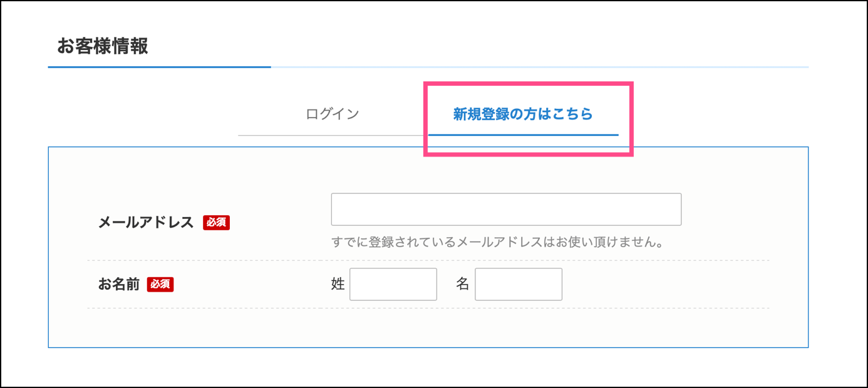
Task: Click the すでに登録されている helper text
Action: click(x=497, y=242)
